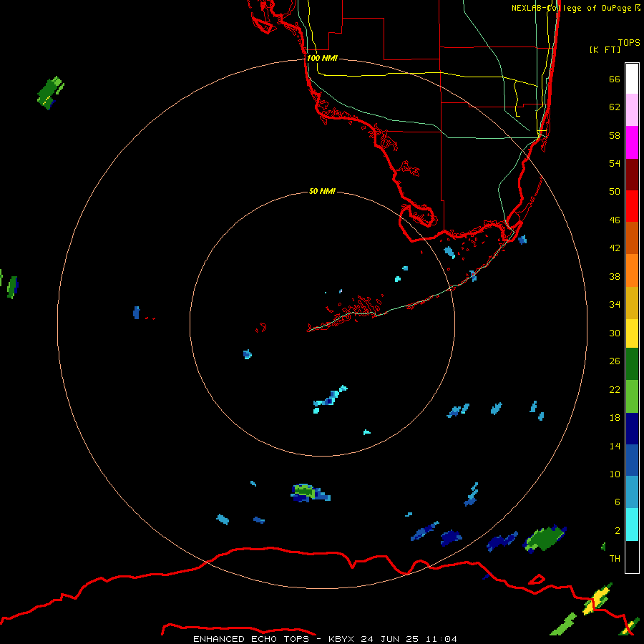Click the '100 NMI' range ring label

tap(323, 59)
